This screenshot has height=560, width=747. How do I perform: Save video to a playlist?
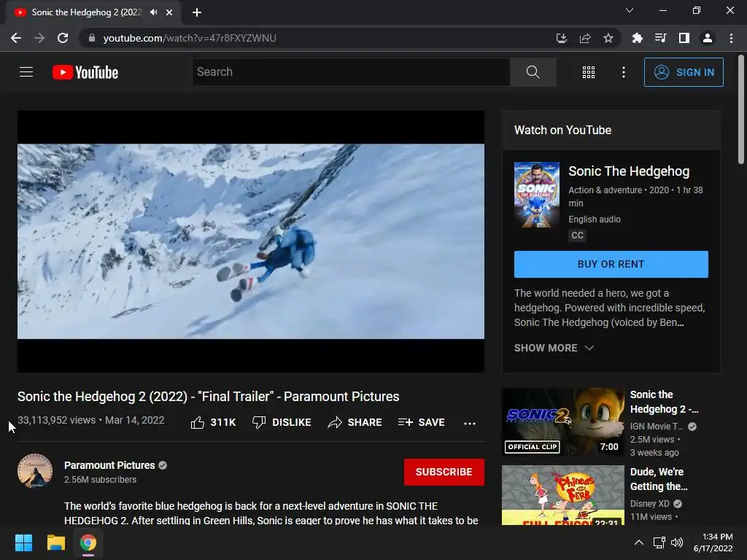(x=421, y=422)
